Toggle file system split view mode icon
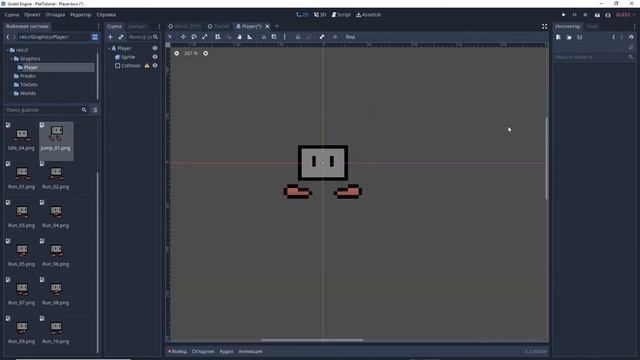Viewport: 640px width, 360px height. (95, 37)
